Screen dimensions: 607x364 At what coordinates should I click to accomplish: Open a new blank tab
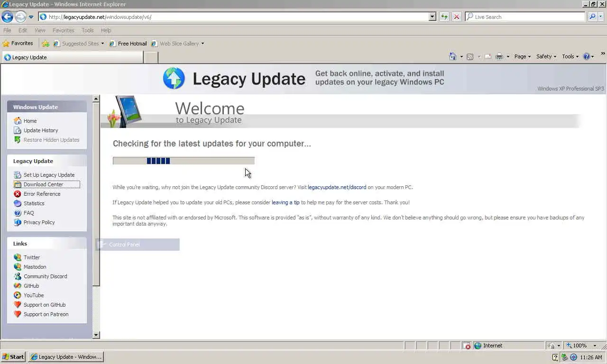[x=151, y=57]
